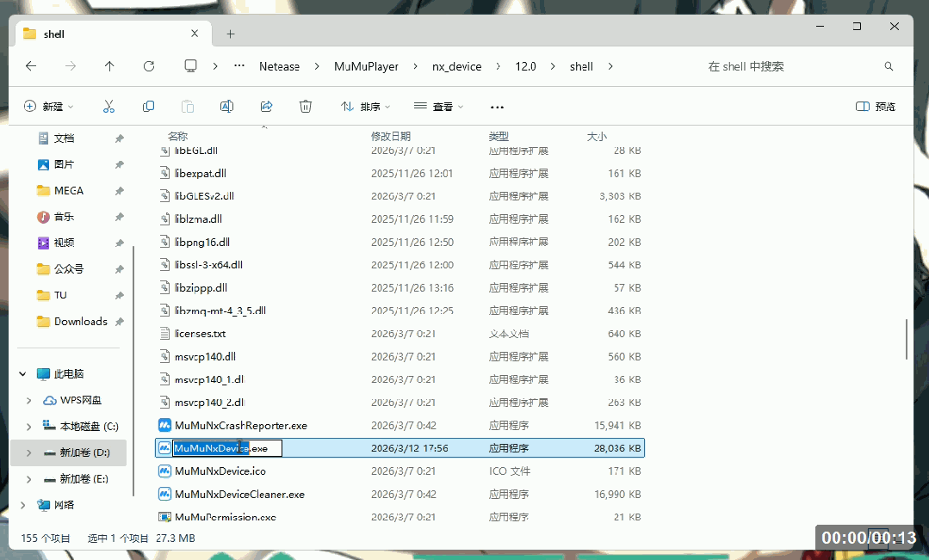Open the See more ellipsis toolbar menu

tap(497, 108)
